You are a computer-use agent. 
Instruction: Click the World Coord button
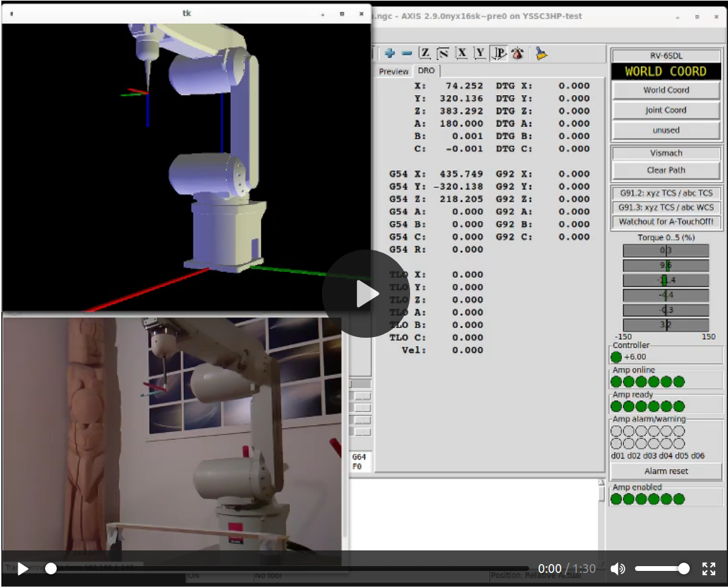666,90
